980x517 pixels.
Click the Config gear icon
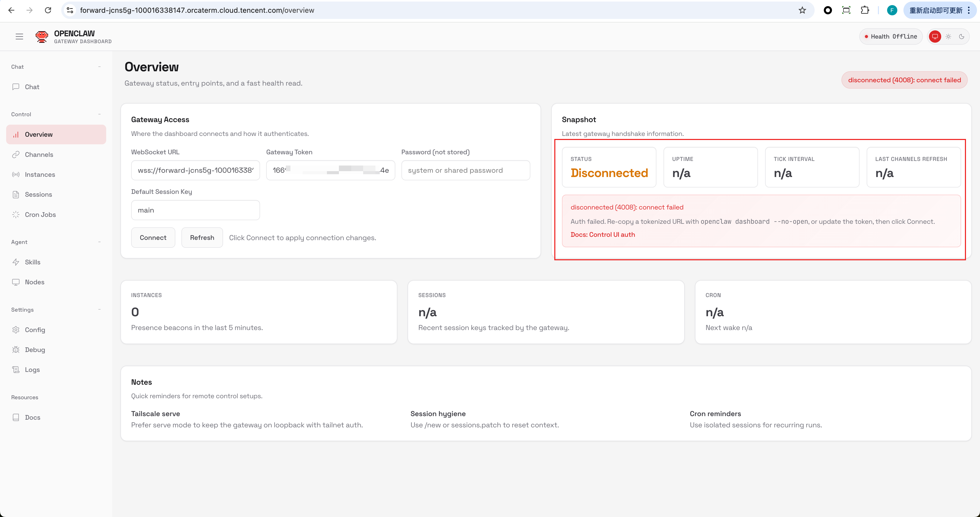click(x=16, y=330)
